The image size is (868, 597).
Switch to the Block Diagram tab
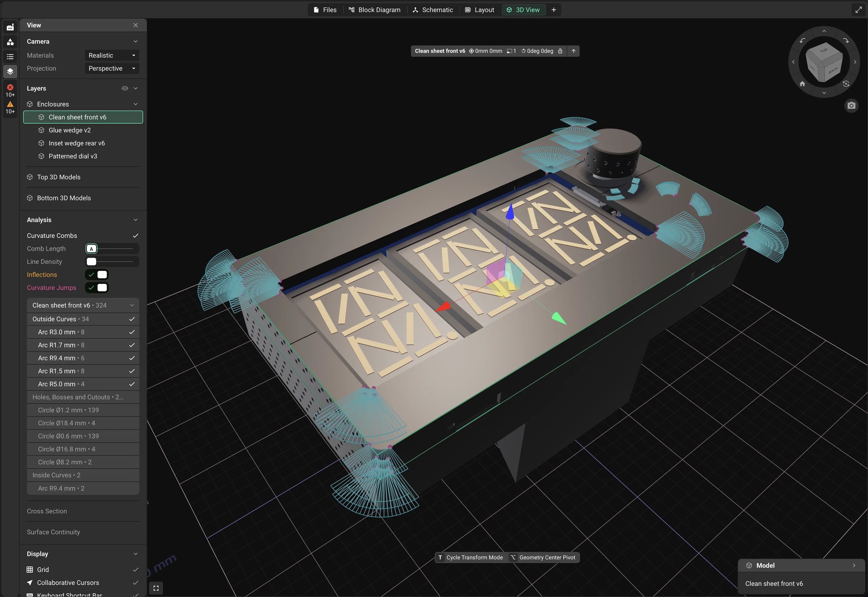[375, 10]
